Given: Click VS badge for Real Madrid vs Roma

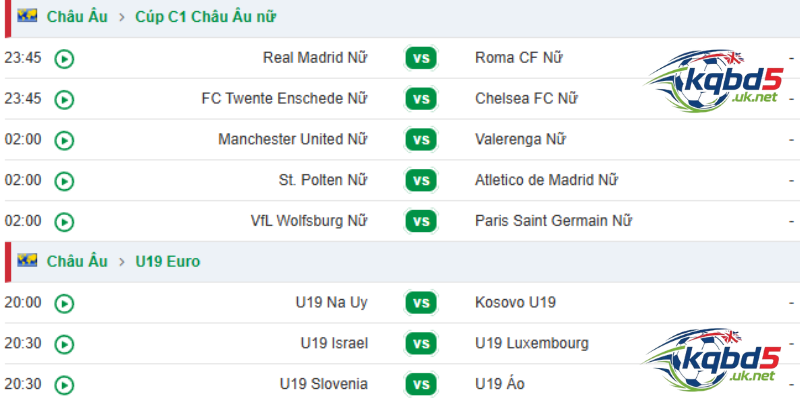Looking at the screenshot, I should [421, 58].
